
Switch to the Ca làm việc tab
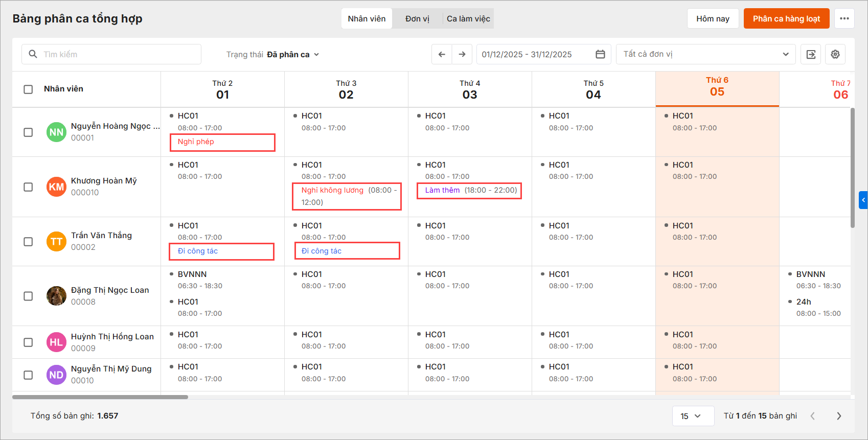(x=468, y=18)
